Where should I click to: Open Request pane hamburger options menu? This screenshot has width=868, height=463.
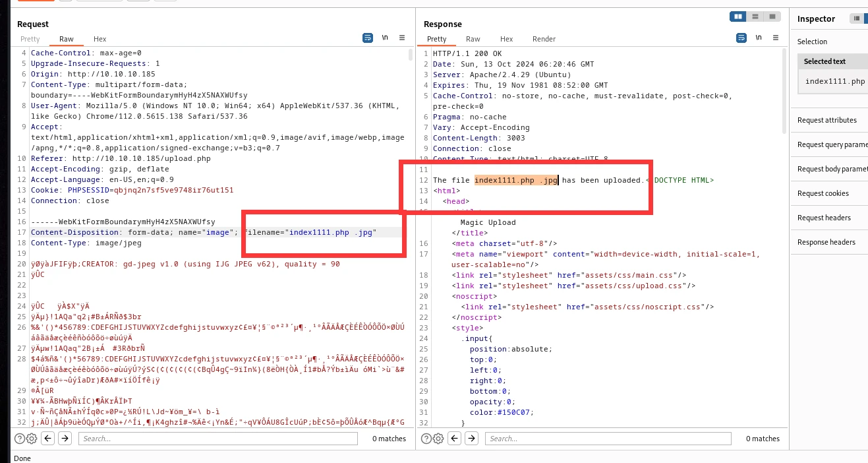click(402, 38)
